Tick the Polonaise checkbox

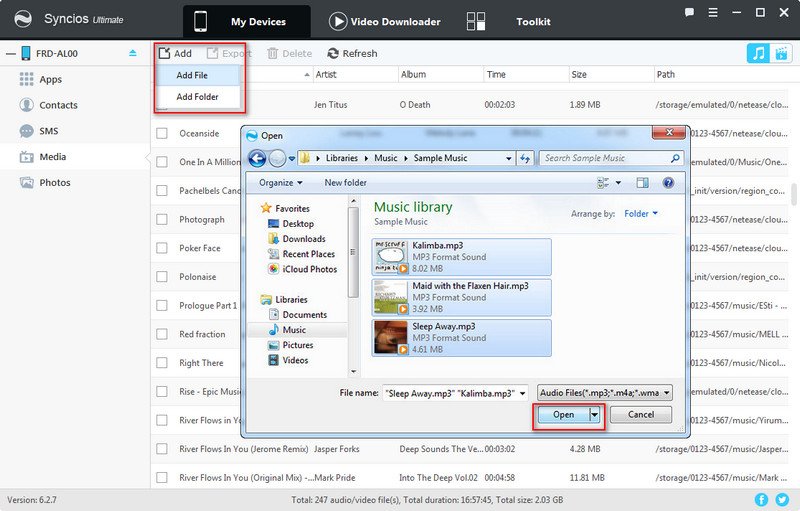tap(162, 277)
